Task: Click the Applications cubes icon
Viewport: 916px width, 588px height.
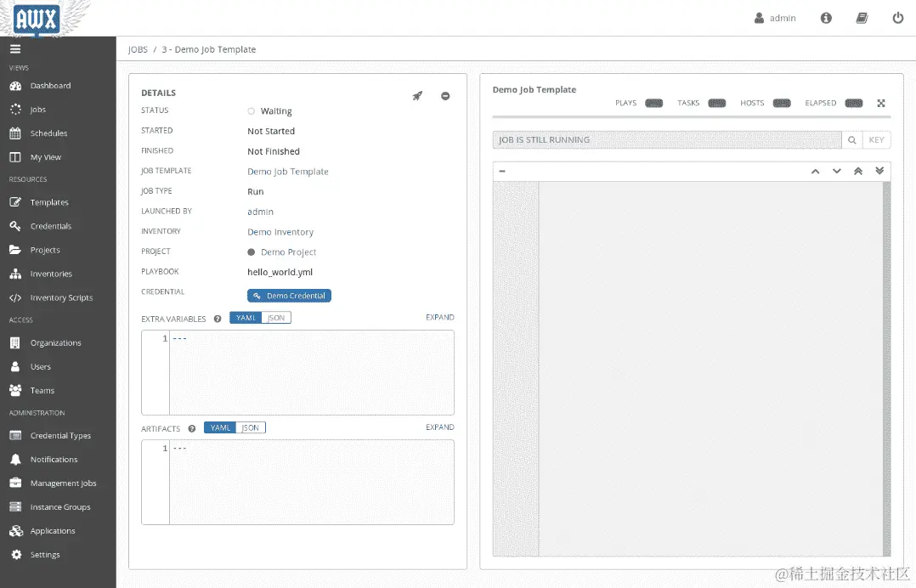Action: [16, 531]
